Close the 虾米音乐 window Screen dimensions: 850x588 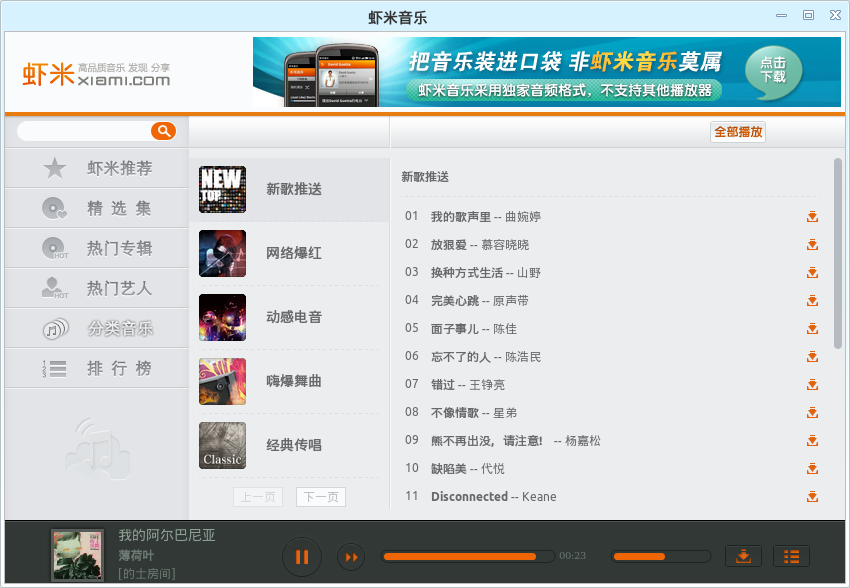pos(835,16)
